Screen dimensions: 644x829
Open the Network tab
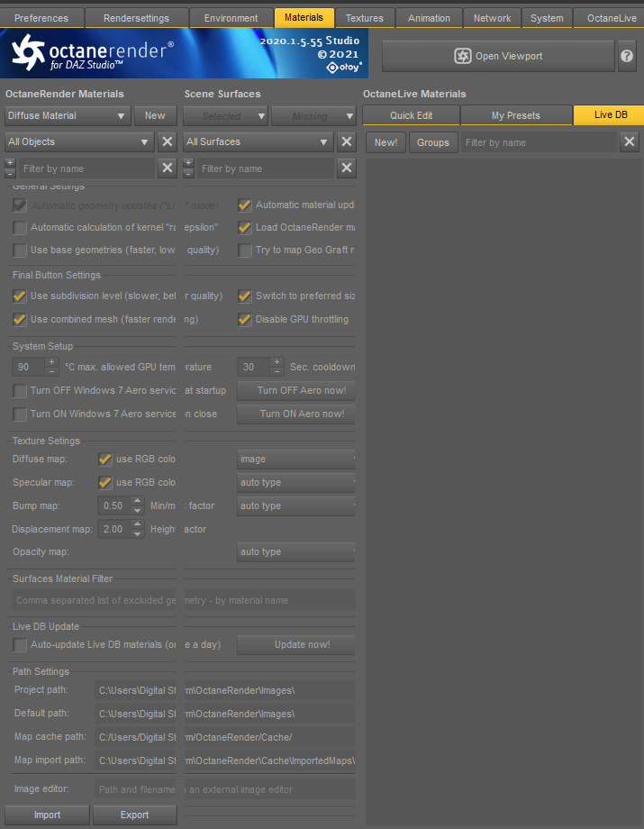[492, 18]
